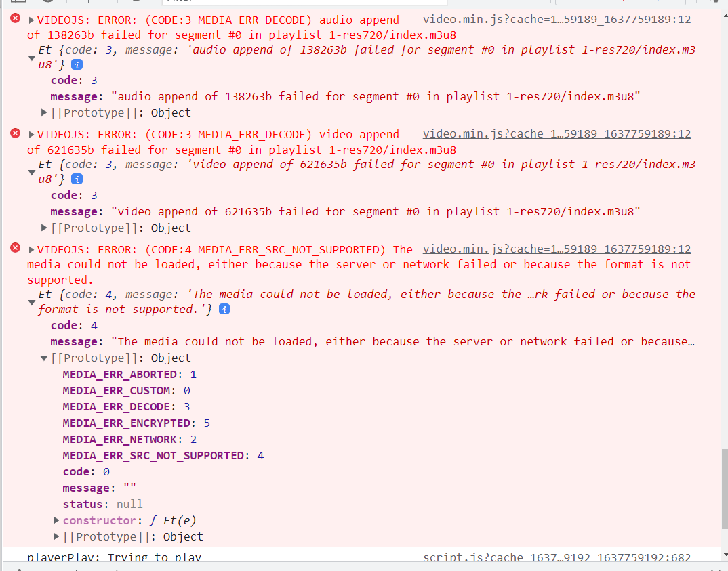
Task: Collapse the expanded [[Prototype]] listing MEDIA_ERR constants
Action: pos(44,358)
